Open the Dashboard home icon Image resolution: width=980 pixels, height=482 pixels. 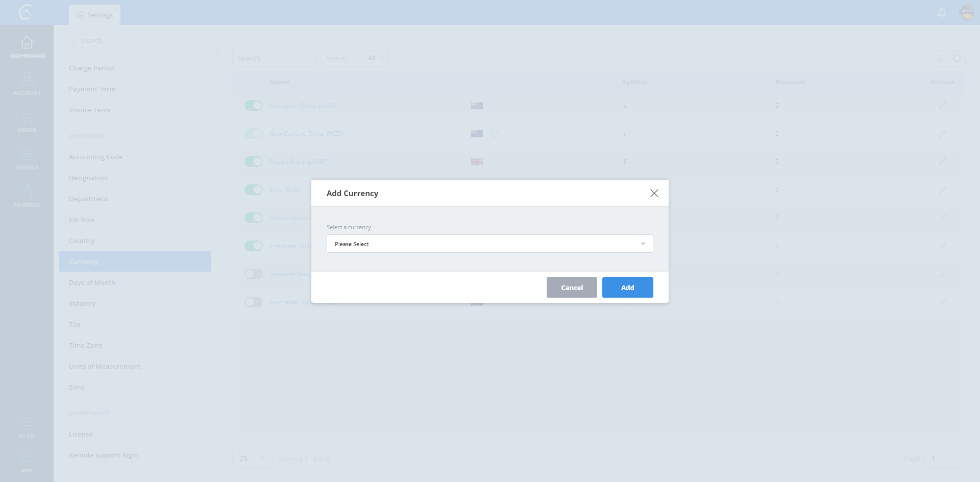[x=27, y=43]
